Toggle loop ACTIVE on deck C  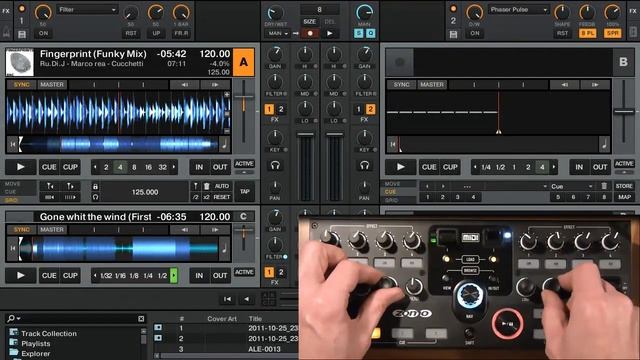[x=244, y=272]
